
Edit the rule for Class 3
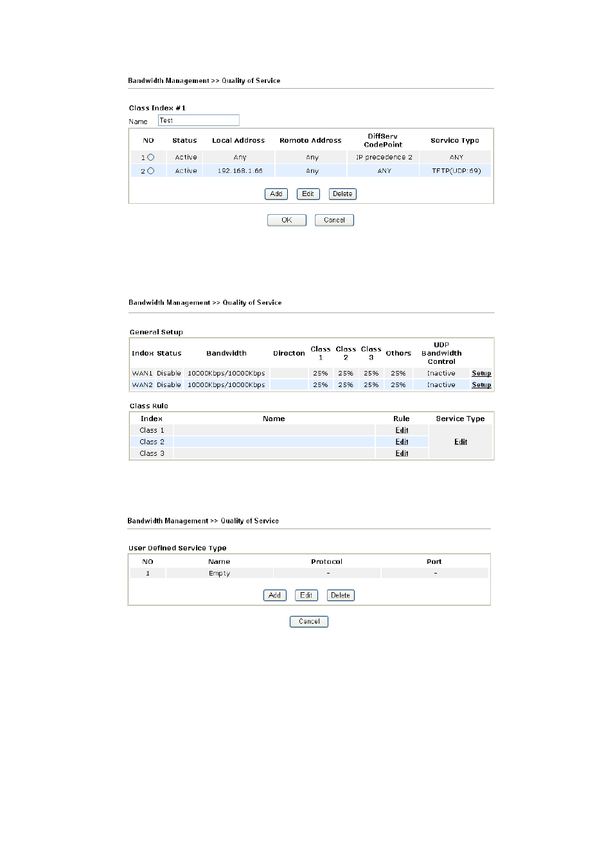coord(402,453)
